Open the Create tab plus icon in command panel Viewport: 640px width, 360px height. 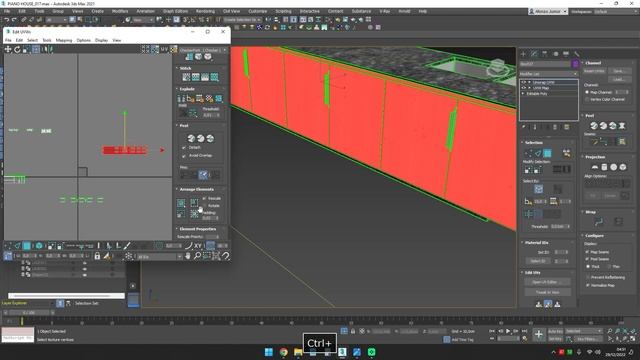click(524, 54)
